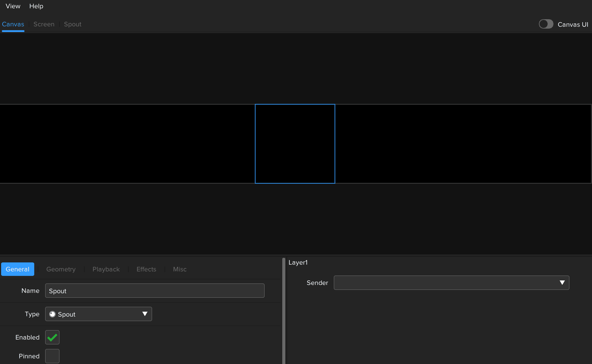Switch to the top Spout tab
Viewport: 592px width, 364px height.
(73, 24)
